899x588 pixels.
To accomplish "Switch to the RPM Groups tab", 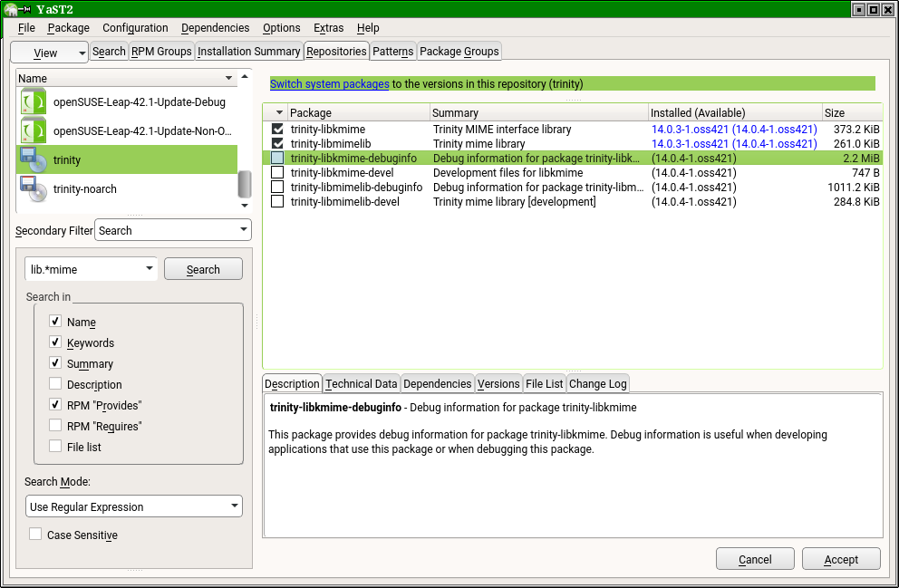I will 161,52.
